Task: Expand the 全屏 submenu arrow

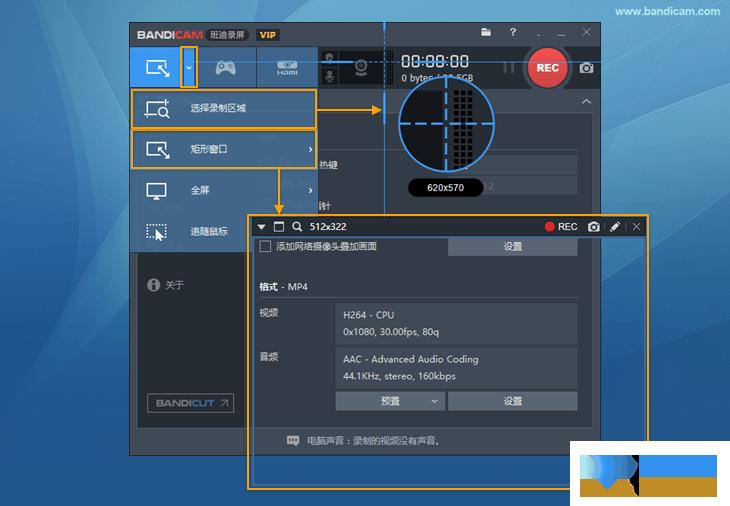Action: pyautogui.click(x=311, y=190)
